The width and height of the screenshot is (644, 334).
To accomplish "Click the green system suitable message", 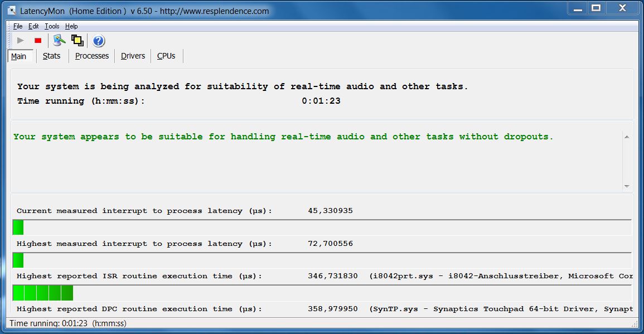I will pyautogui.click(x=283, y=137).
